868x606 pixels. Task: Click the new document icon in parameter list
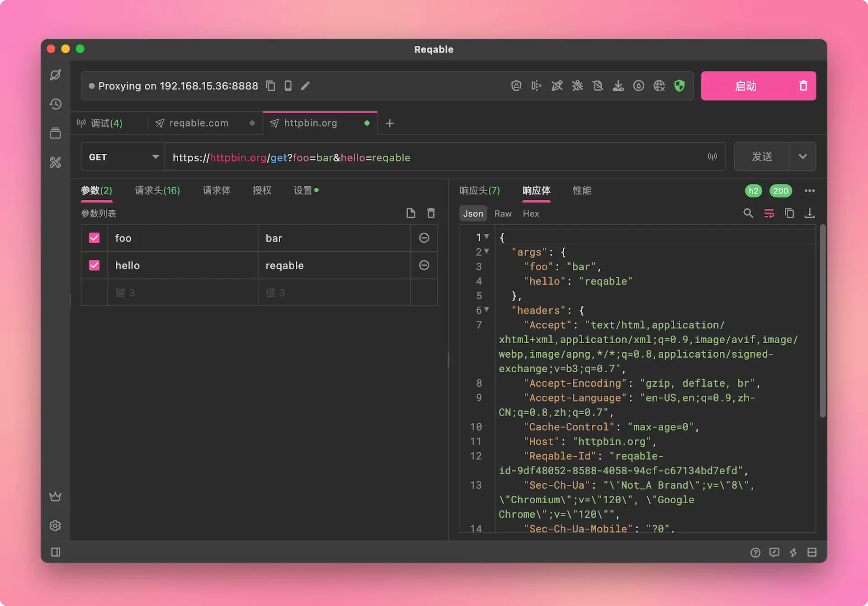pos(410,213)
